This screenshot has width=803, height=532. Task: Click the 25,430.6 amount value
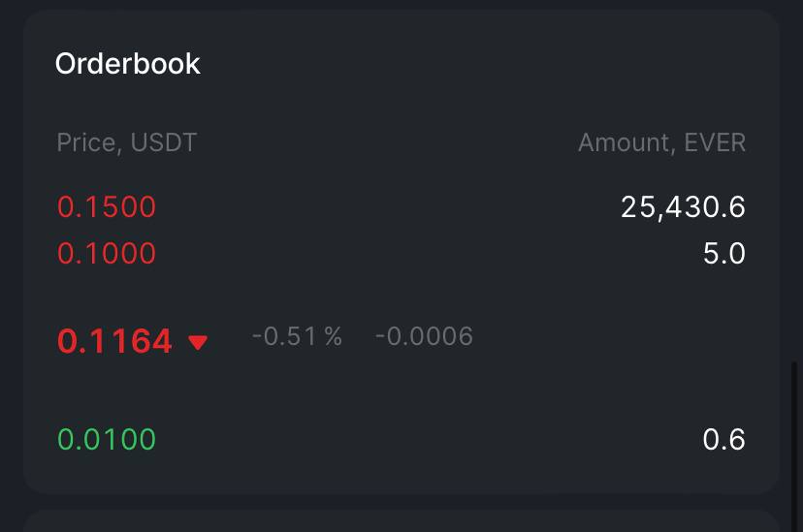[x=683, y=206]
